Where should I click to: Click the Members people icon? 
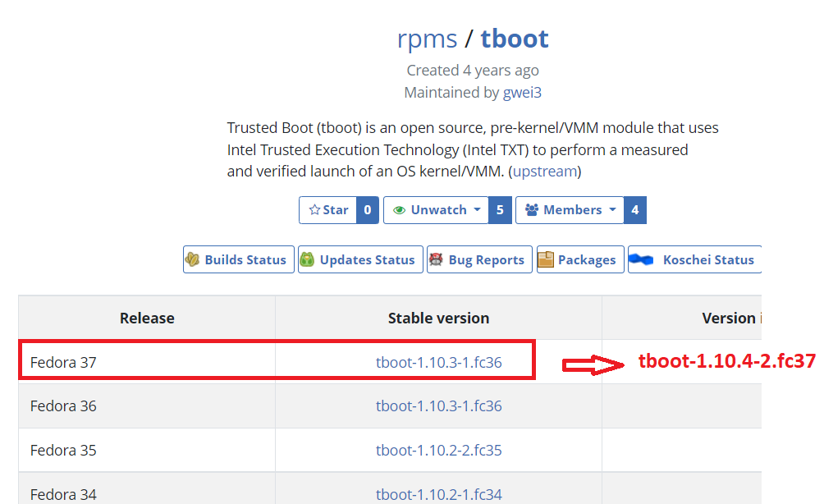click(x=532, y=210)
